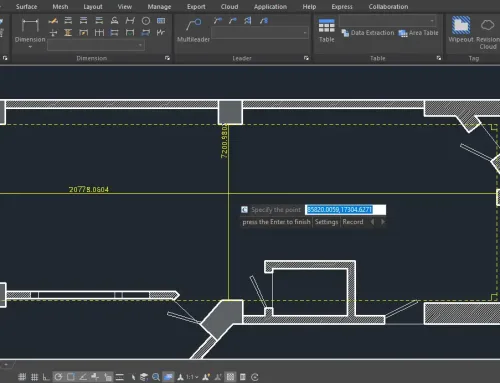Click the blue table-like icon ending Dimension top row
Screen dimensions: 500x383
click(x=161, y=21)
